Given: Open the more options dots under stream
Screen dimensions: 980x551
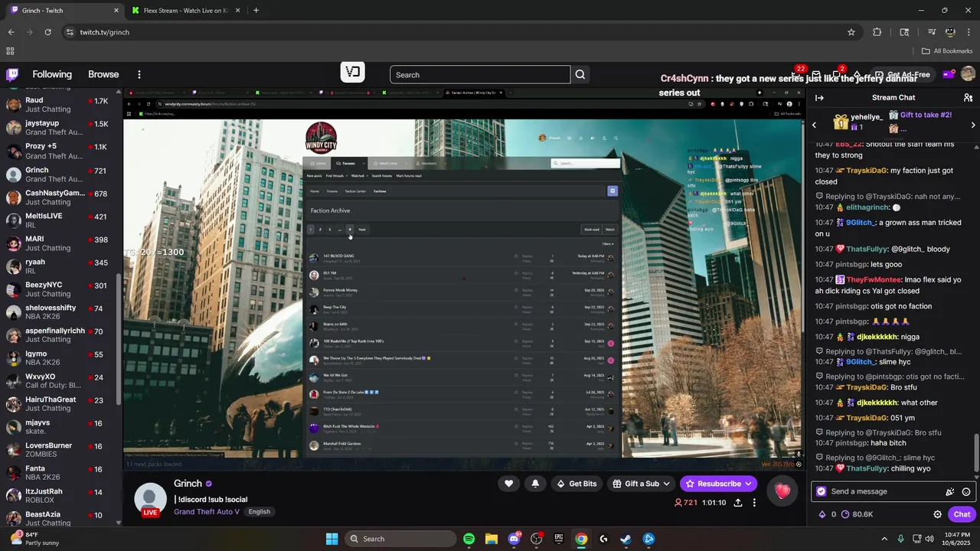Looking at the screenshot, I should 754,503.
